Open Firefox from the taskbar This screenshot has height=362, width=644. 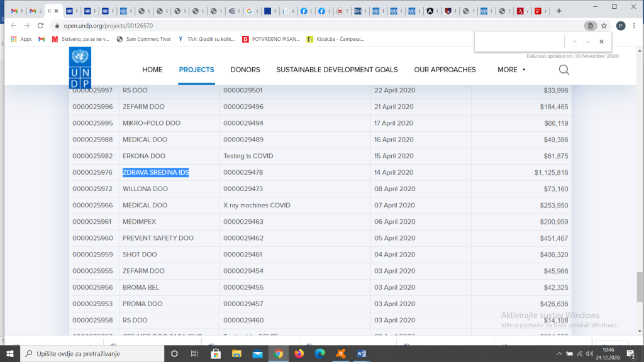(x=299, y=353)
